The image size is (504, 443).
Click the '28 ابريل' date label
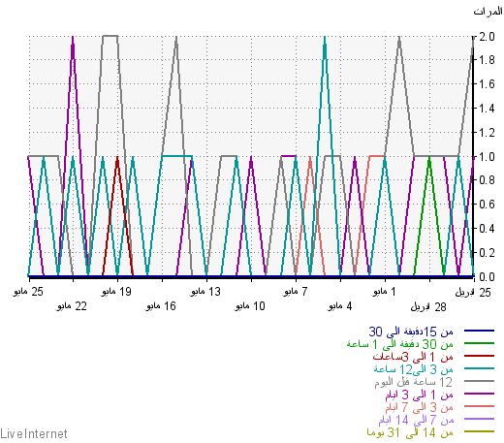pos(428,306)
